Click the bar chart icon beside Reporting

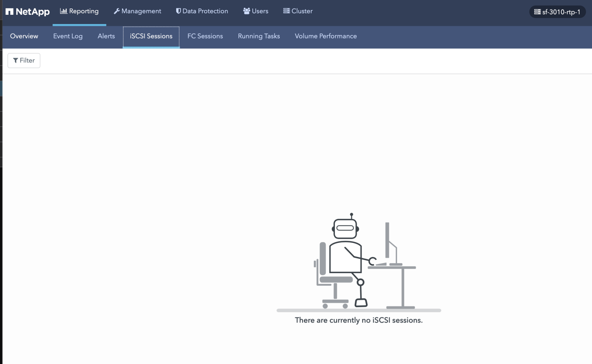[63, 11]
